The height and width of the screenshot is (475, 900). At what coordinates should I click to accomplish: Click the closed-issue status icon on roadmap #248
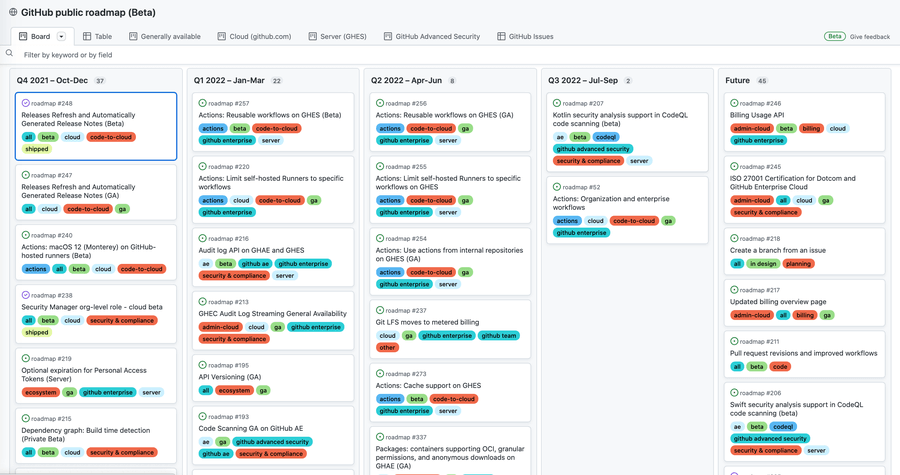tap(25, 103)
